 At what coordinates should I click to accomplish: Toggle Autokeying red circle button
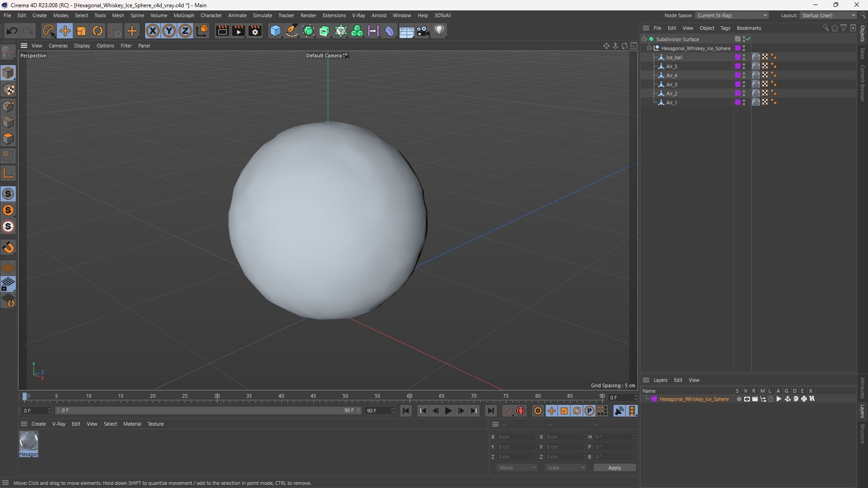click(521, 411)
